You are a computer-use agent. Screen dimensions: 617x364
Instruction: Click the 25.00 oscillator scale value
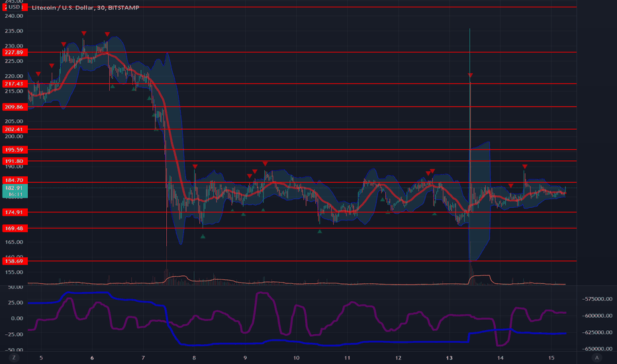16,302
